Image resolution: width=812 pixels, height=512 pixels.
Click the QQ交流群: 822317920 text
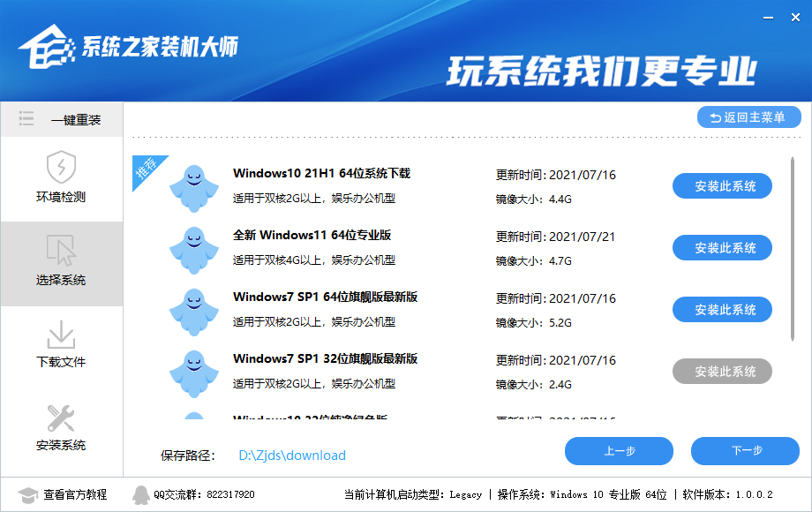pyautogui.click(x=204, y=494)
